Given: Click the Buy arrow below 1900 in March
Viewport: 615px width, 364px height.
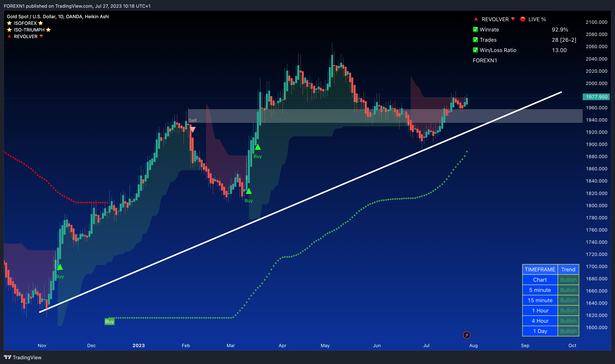Looking at the screenshot, I should click(257, 147).
